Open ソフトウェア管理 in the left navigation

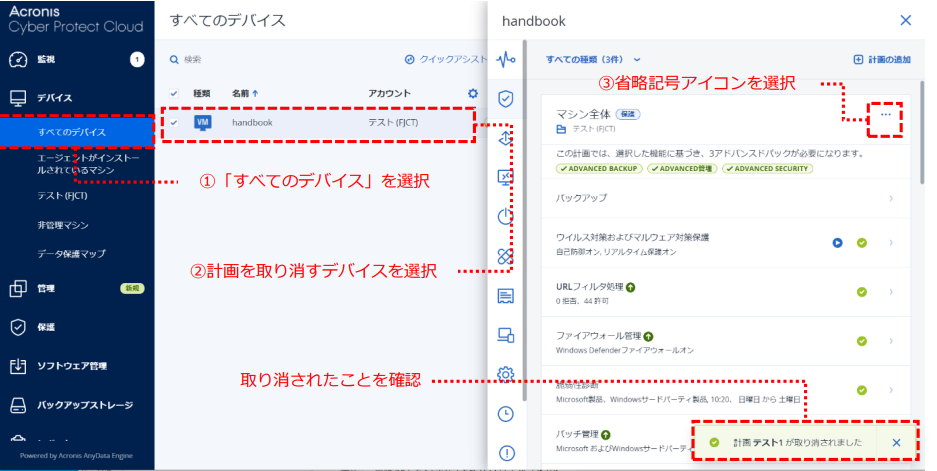click(x=71, y=366)
